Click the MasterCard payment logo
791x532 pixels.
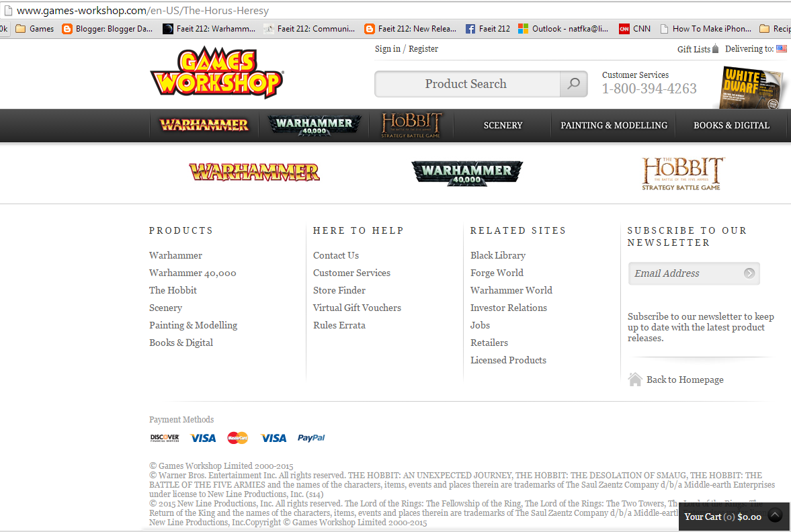click(x=238, y=438)
